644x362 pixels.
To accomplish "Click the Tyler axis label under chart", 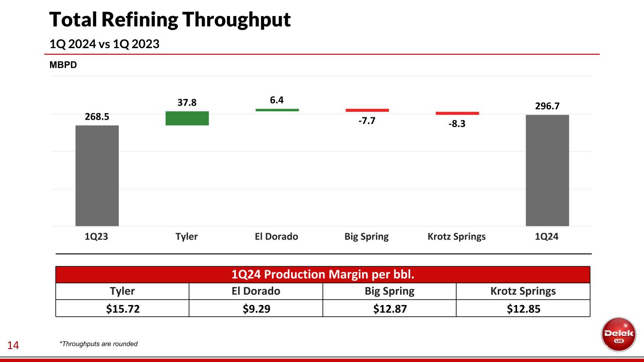I will point(186,237).
